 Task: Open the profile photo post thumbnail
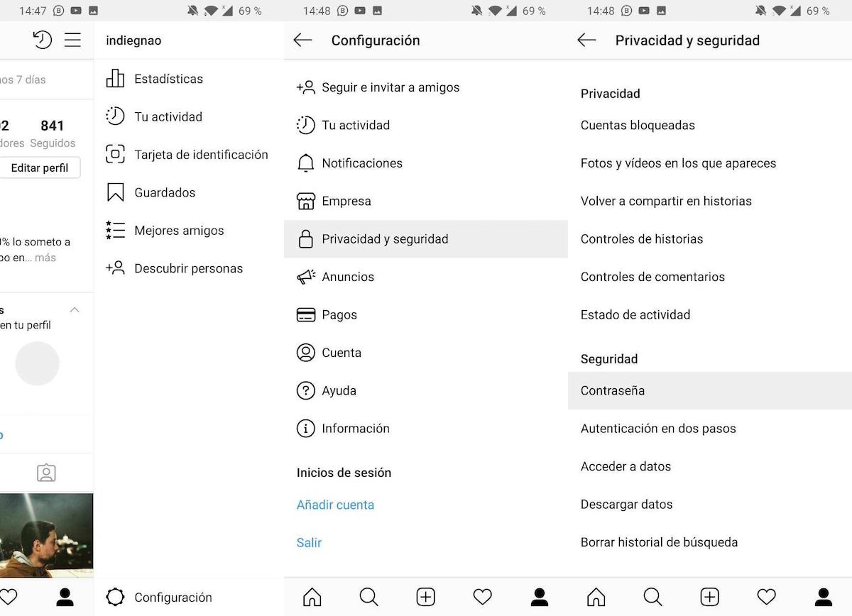46,535
